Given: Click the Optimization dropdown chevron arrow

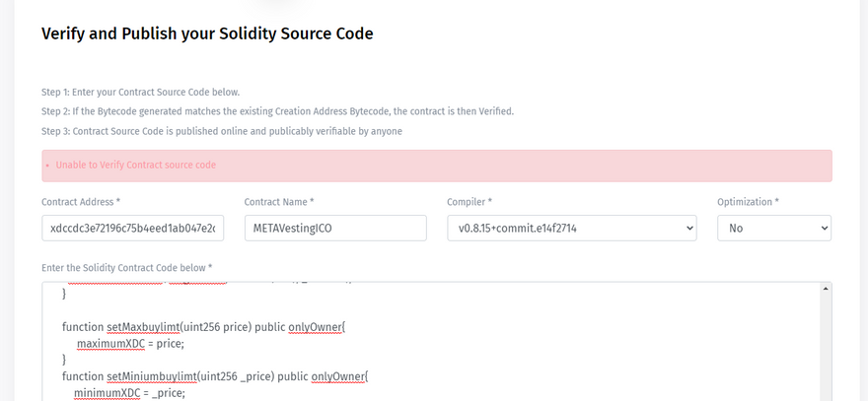Looking at the screenshot, I should [x=824, y=229].
